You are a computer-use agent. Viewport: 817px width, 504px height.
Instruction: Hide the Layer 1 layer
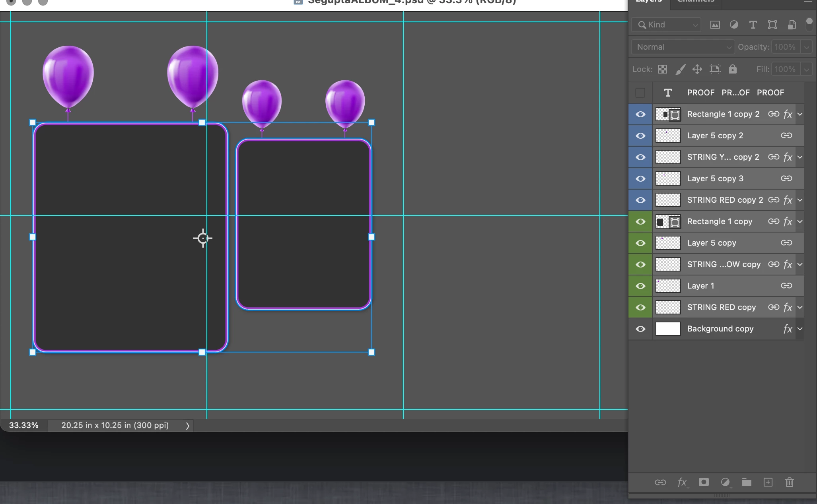tap(640, 286)
